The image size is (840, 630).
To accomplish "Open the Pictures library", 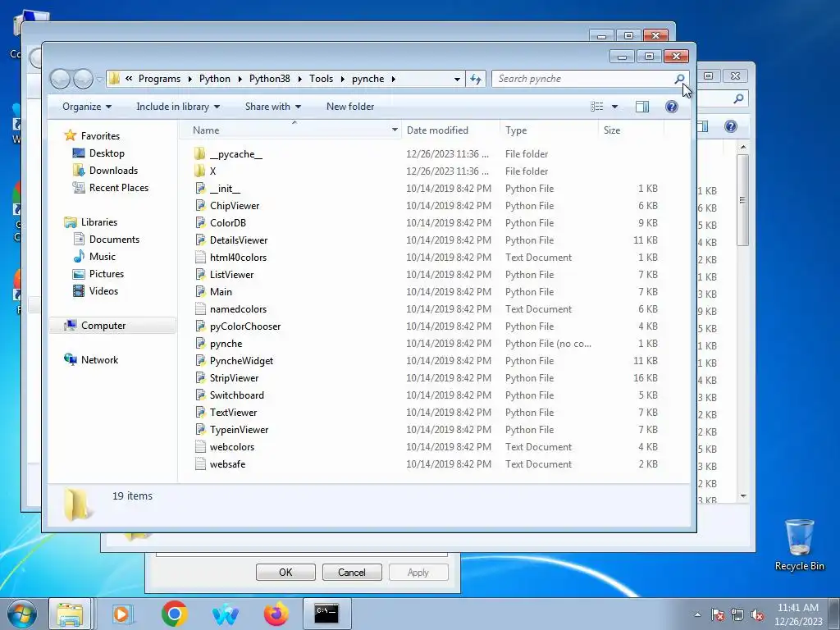I will (106, 274).
